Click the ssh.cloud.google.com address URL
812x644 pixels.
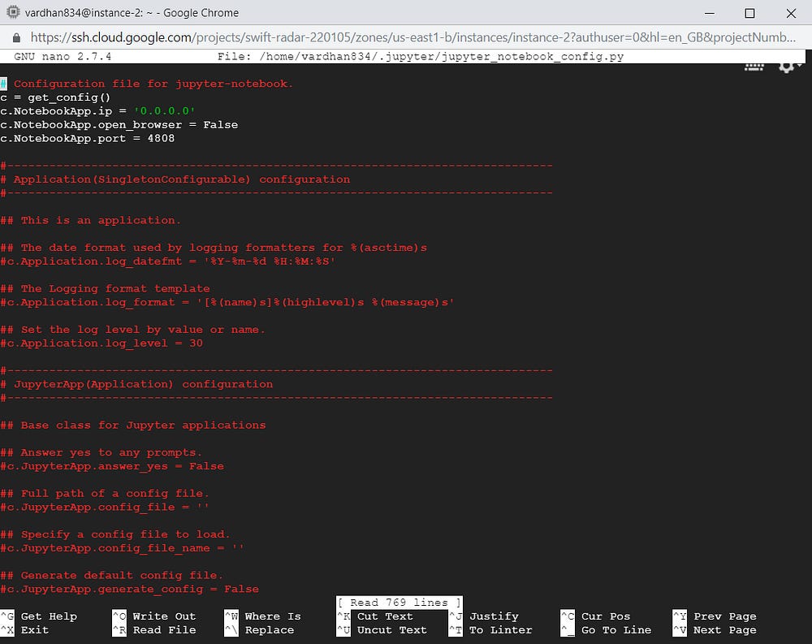pos(412,37)
